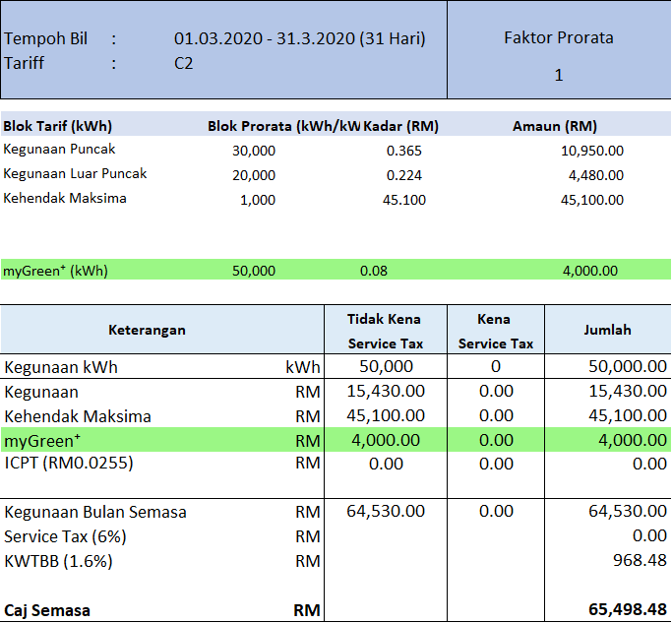Click the 20,000 off-peak block value

pos(254,175)
